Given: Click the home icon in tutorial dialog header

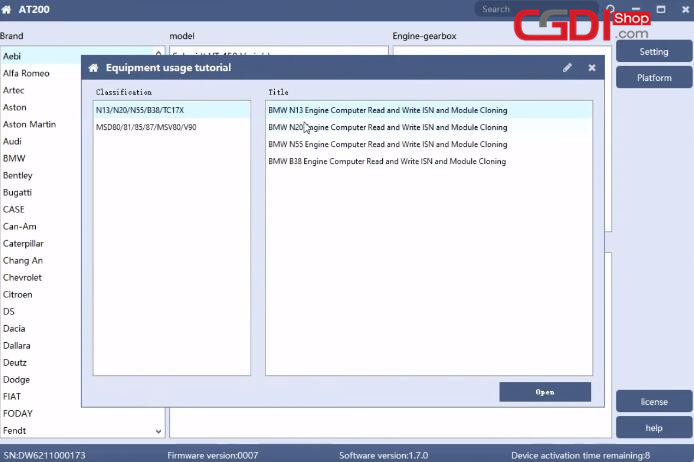Looking at the screenshot, I should pos(93,68).
